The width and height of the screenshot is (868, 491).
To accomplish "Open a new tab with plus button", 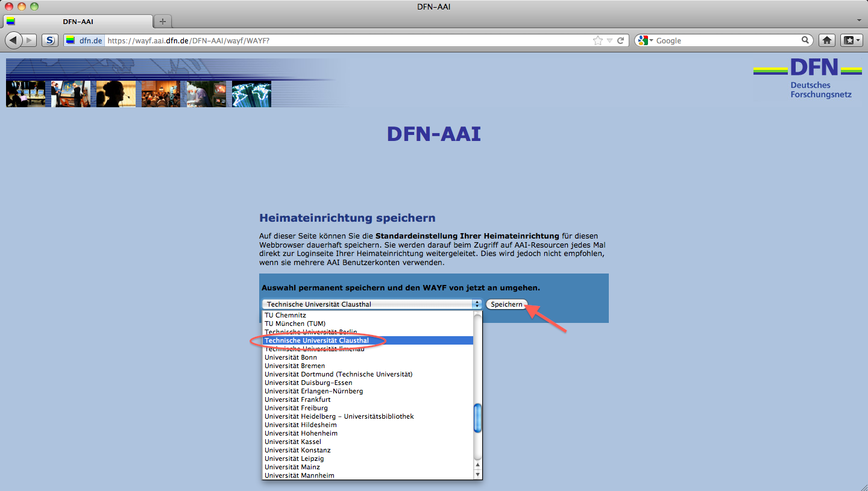I will coord(162,22).
